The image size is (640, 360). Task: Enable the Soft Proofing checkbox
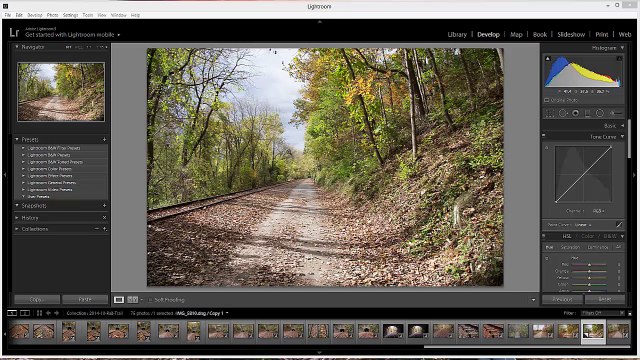tap(150, 300)
